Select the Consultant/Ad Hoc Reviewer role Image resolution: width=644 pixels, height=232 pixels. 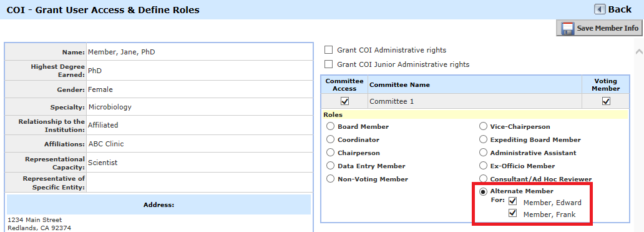coord(483,179)
